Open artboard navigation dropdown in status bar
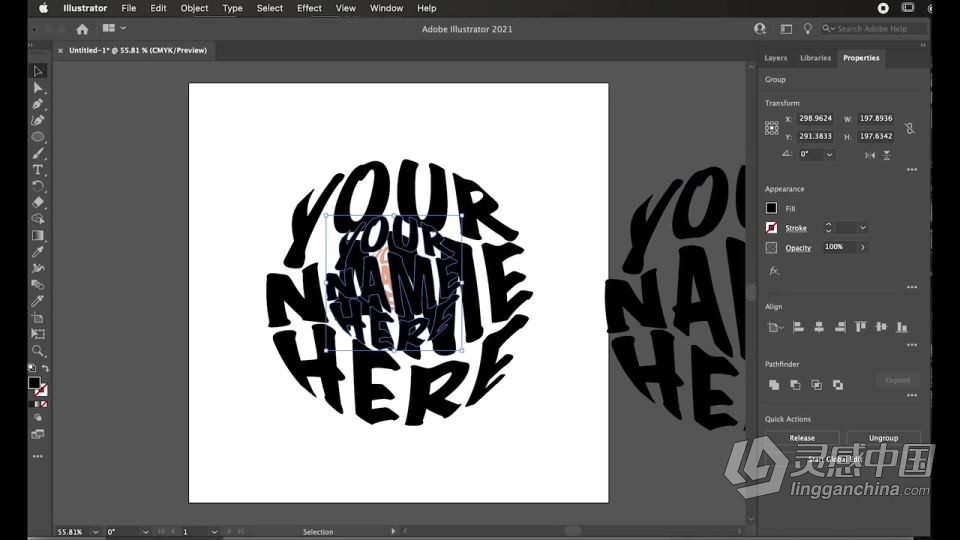Image resolution: width=960 pixels, height=540 pixels. (x=214, y=532)
